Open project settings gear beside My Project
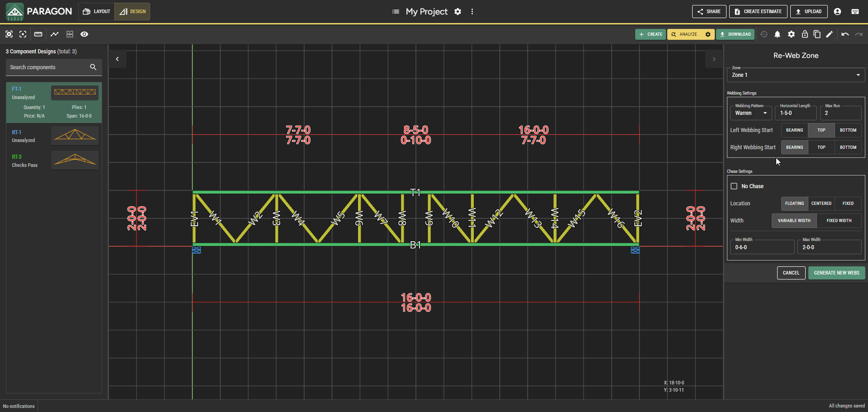 tap(458, 12)
